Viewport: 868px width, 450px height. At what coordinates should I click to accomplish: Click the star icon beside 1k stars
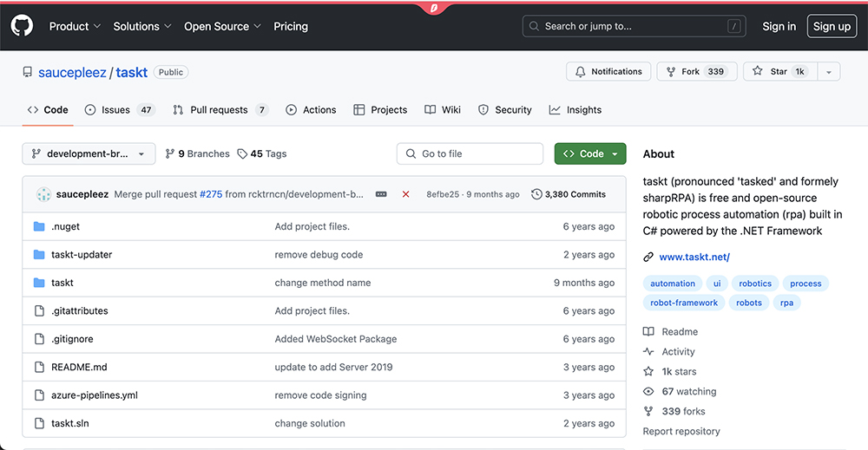point(648,371)
